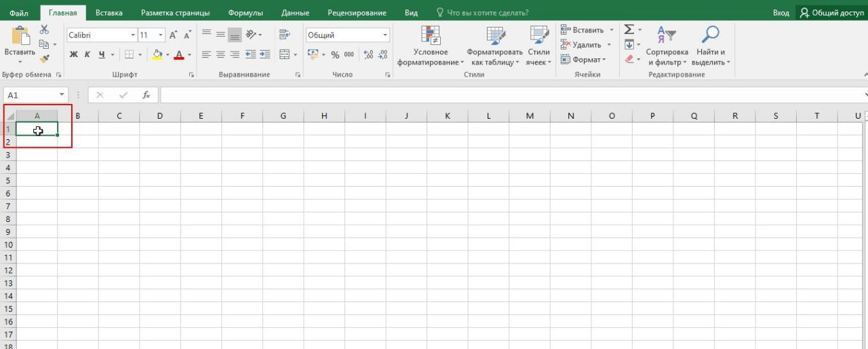Switch to the Данные tab

(295, 12)
